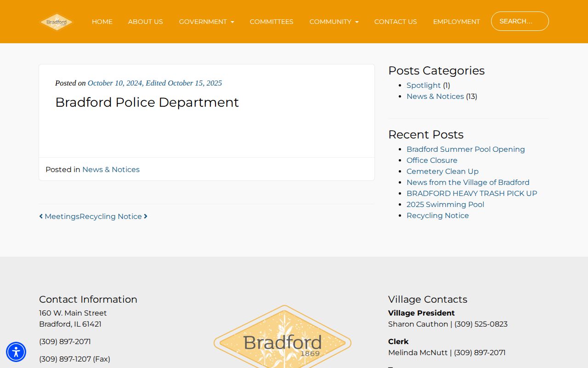
Task: Open the CONTACT US page
Action: tap(396, 22)
